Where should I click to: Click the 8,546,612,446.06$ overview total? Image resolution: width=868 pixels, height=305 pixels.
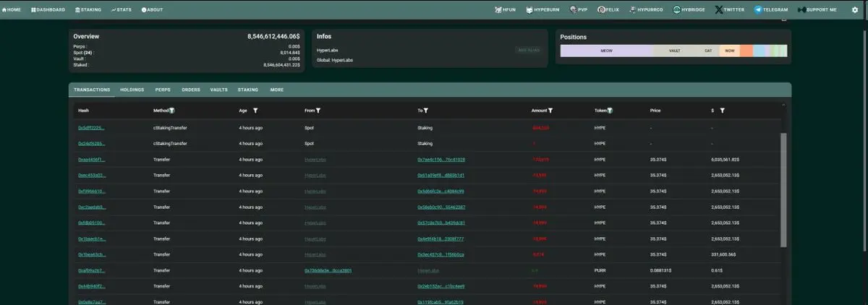pos(274,36)
